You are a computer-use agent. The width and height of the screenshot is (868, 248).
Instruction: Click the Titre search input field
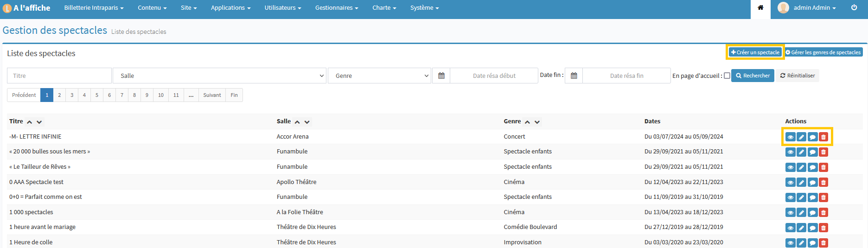tap(59, 76)
